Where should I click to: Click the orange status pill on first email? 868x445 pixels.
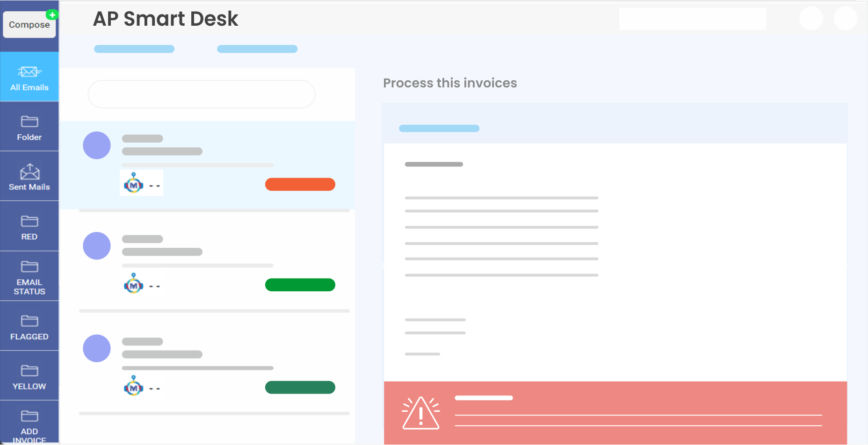coord(300,184)
